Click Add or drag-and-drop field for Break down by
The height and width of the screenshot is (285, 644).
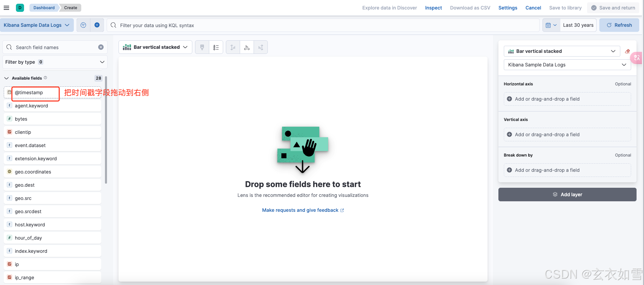pyautogui.click(x=567, y=170)
